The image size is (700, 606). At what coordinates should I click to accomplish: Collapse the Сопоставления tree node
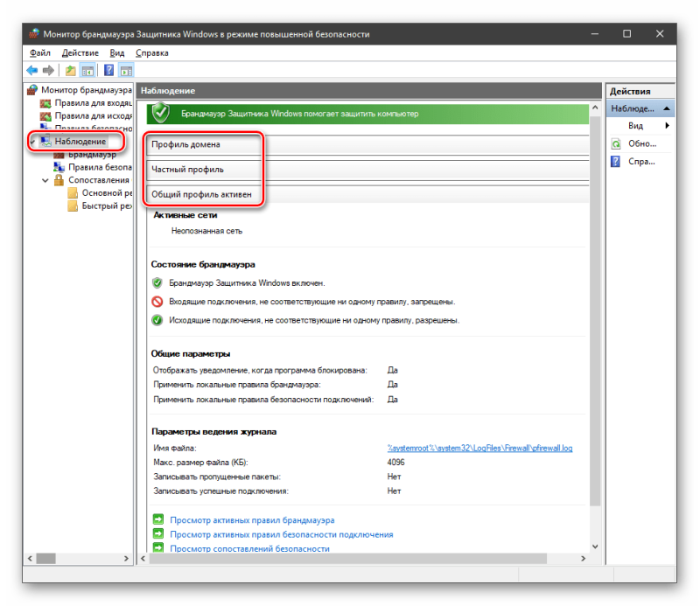coord(45,180)
